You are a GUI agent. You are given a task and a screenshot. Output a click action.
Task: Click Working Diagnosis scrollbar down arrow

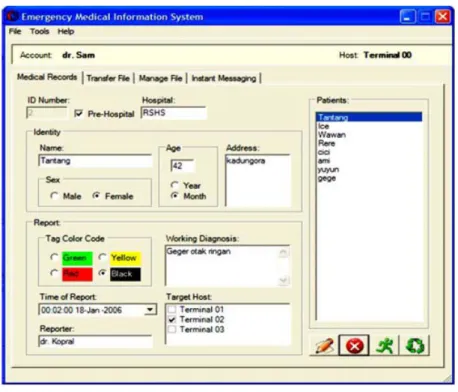tap(283, 280)
